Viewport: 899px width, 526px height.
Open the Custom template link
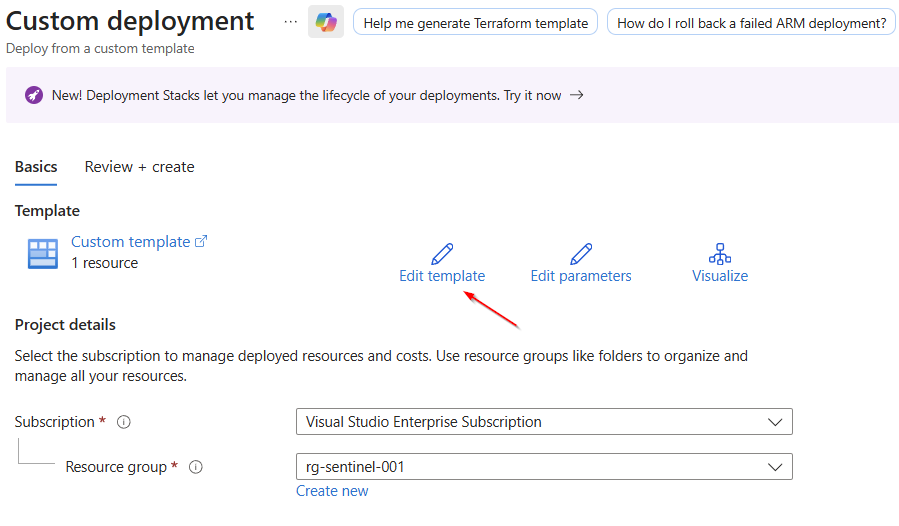click(130, 242)
